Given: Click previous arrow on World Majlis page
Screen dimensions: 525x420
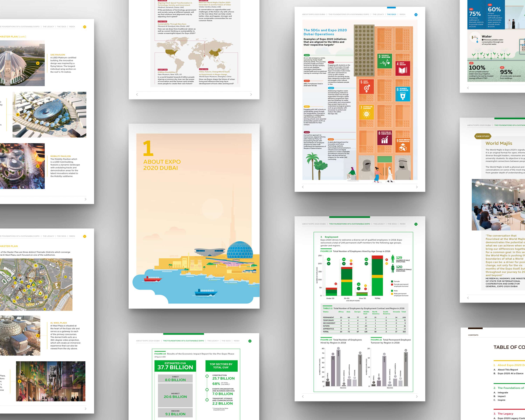Looking at the screenshot, I should [468, 298].
